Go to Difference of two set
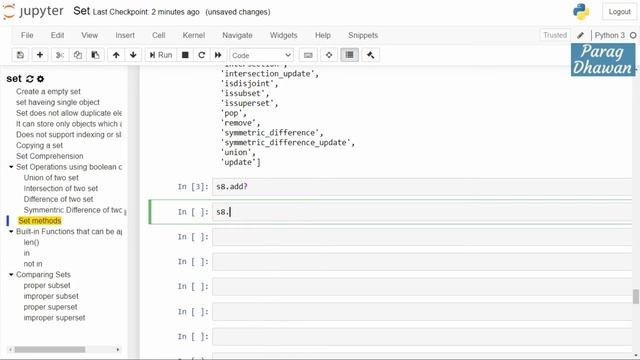The height and width of the screenshot is (360, 640). (x=58, y=199)
